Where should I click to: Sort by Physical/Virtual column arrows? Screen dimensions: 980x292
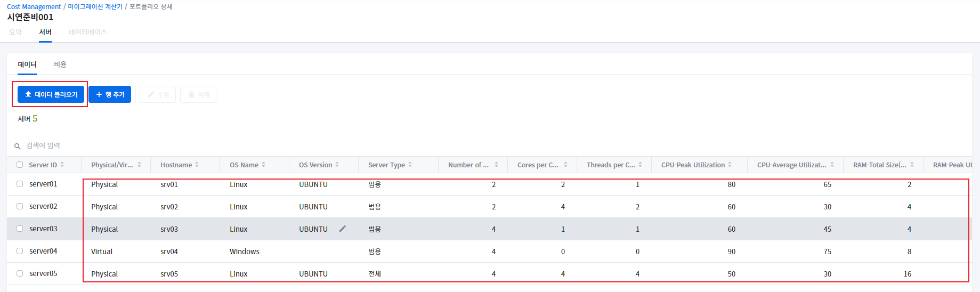coord(140,165)
